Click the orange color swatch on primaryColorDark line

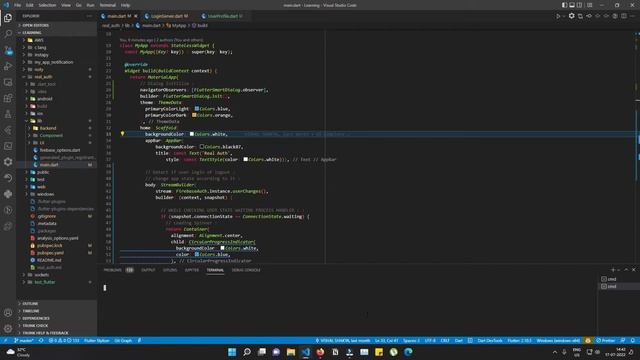pyautogui.click(x=194, y=115)
